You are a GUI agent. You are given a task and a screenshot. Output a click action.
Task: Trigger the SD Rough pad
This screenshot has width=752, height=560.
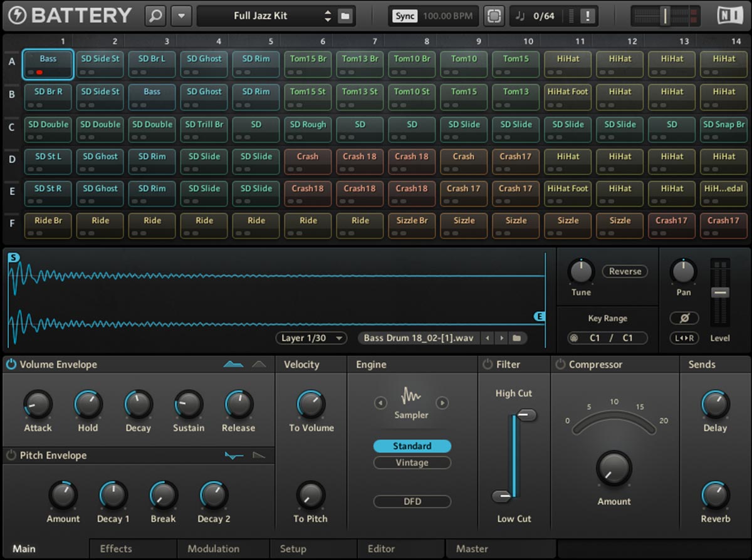(308, 129)
